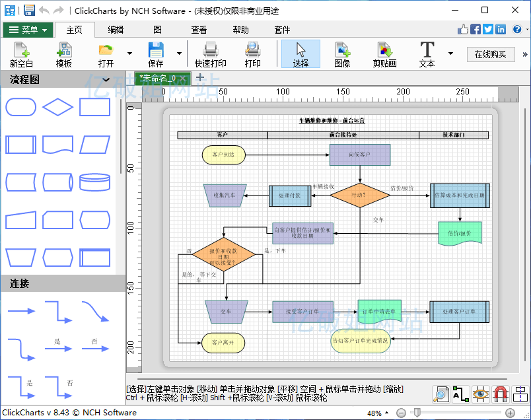Open the 查看 view tab
This screenshot has width=531, height=420.
(199, 30)
